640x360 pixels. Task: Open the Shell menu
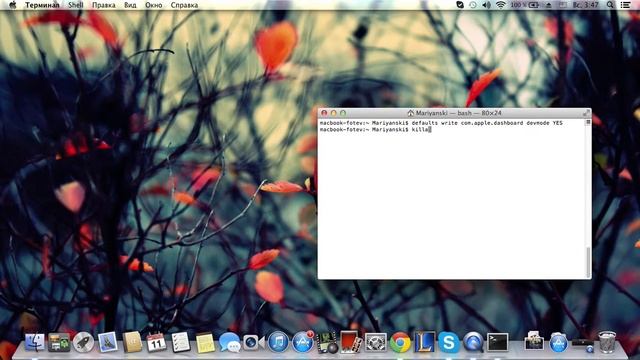[76, 5]
